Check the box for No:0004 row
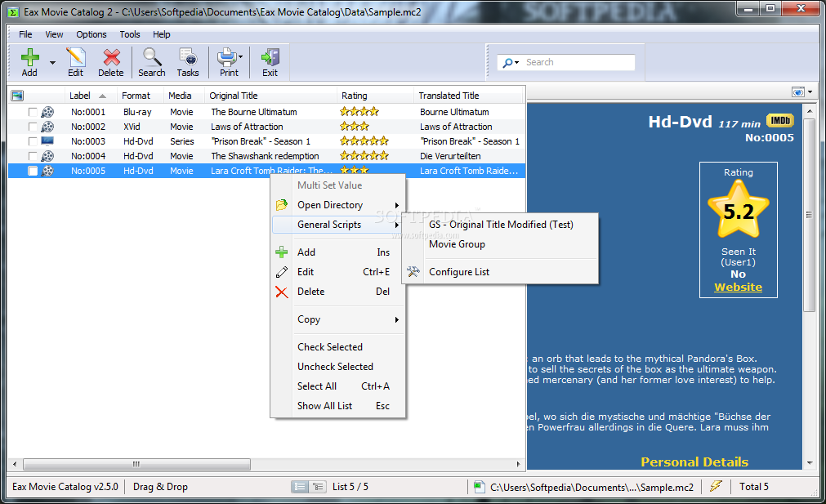 click(33, 156)
